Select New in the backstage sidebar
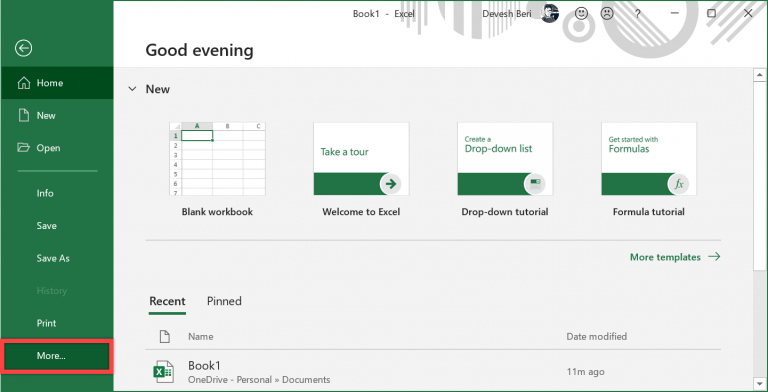 tap(57, 116)
